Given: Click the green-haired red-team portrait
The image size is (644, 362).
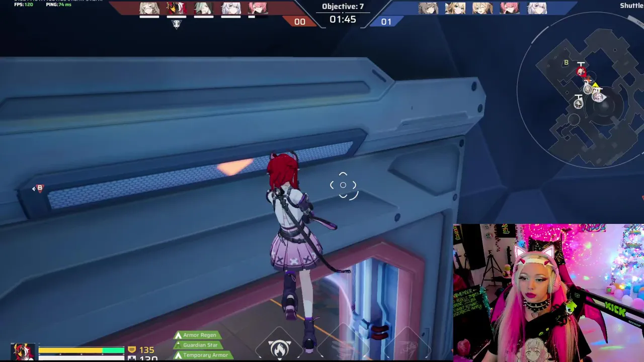Looking at the screenshot, I should tap(204, 8).
